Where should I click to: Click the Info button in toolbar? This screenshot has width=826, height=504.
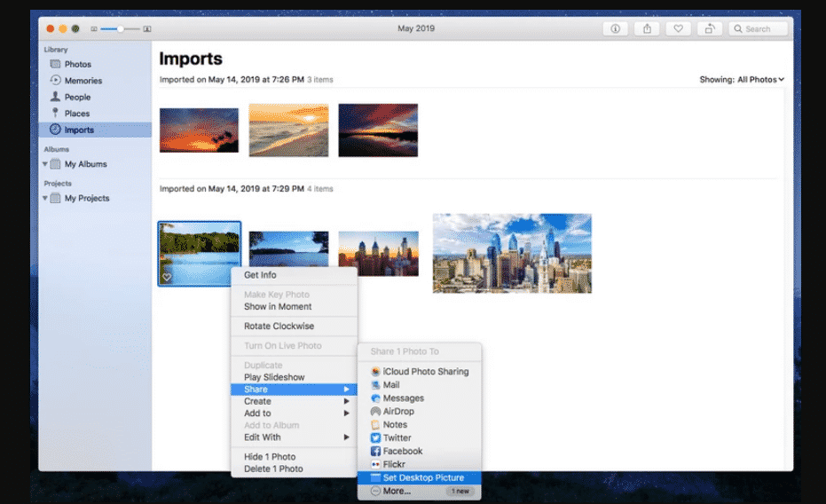click(615, 29)
